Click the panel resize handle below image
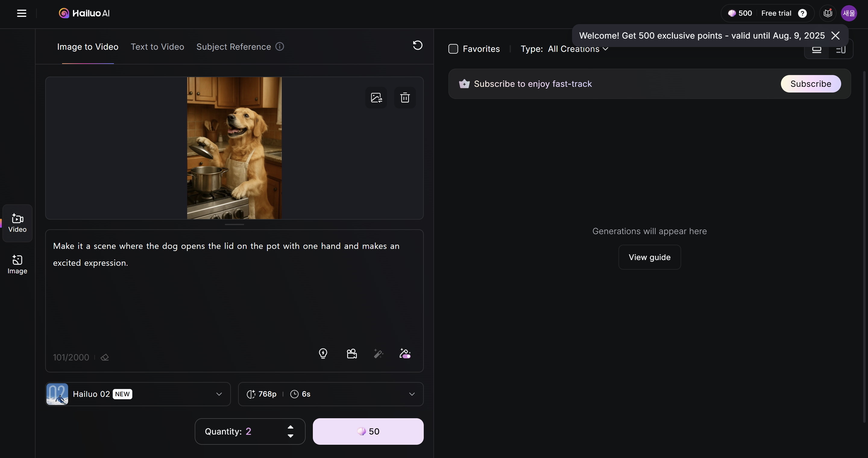 pos(234,224)
